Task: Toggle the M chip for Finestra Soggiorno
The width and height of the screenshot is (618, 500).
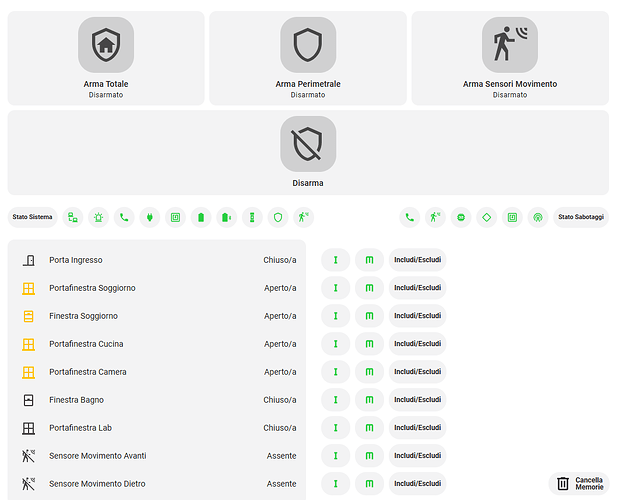Action: tap(369, 316)
